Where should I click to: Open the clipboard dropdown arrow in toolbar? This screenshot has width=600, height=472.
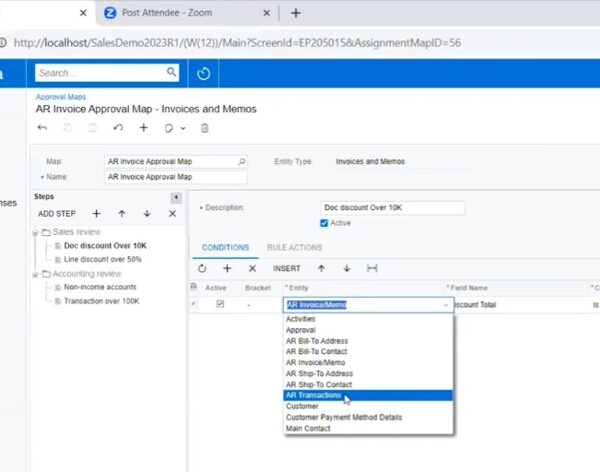click(x=181, y=129)
